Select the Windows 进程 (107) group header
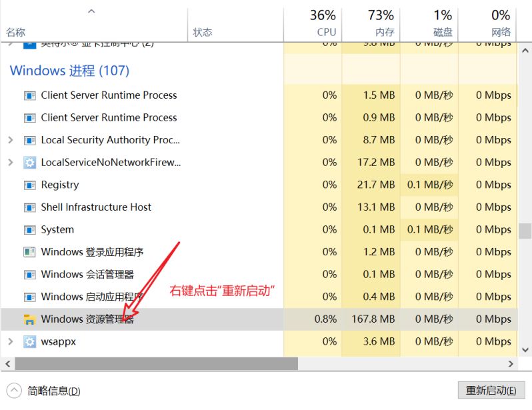The height and width of the screenshot is (410, 532). [x=69, y=71]
